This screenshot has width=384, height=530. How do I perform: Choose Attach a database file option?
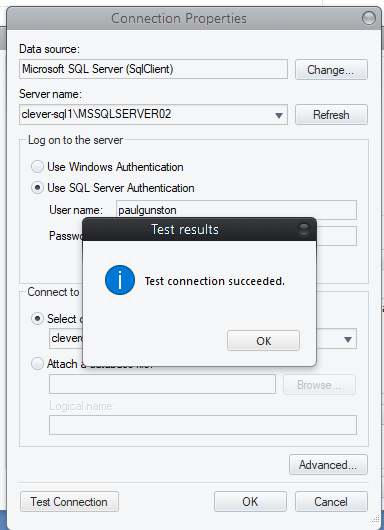click(x=37, y=364)
